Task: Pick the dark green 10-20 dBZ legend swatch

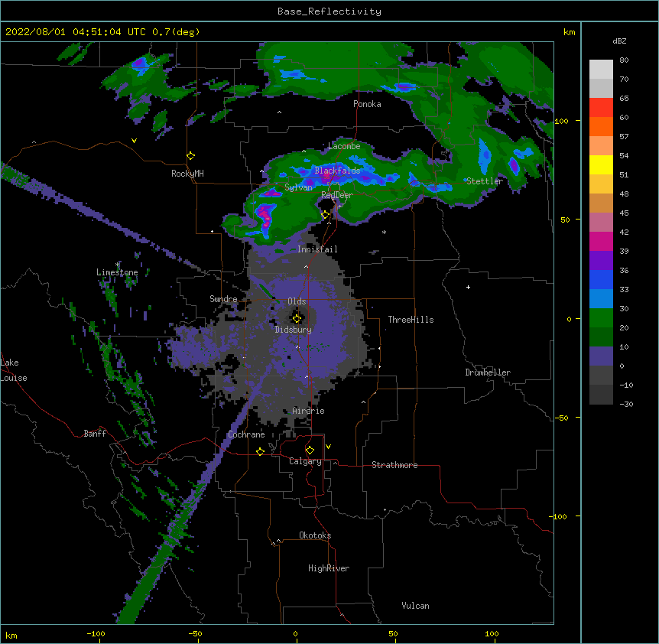Action: tap(601, 337)
